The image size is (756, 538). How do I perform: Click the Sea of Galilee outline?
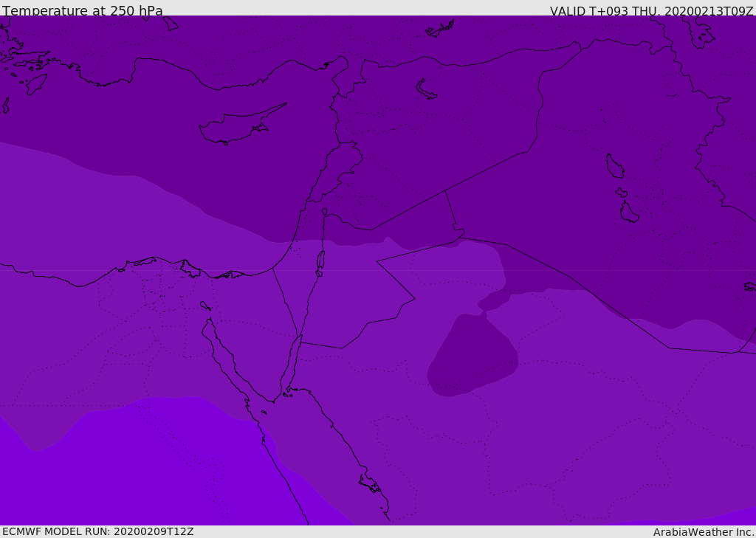(x=325, y=212)
